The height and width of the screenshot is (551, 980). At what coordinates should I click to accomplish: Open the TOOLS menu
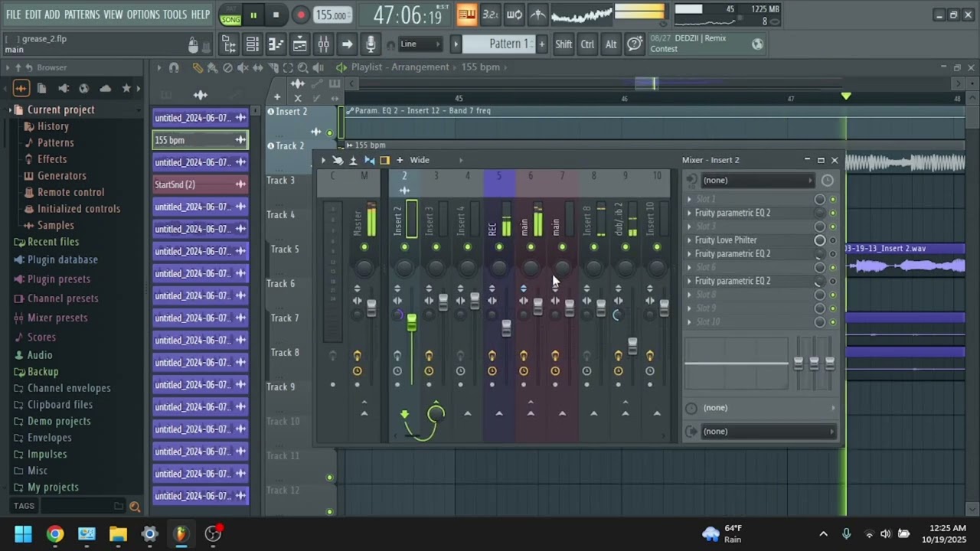tap(175, 15)
